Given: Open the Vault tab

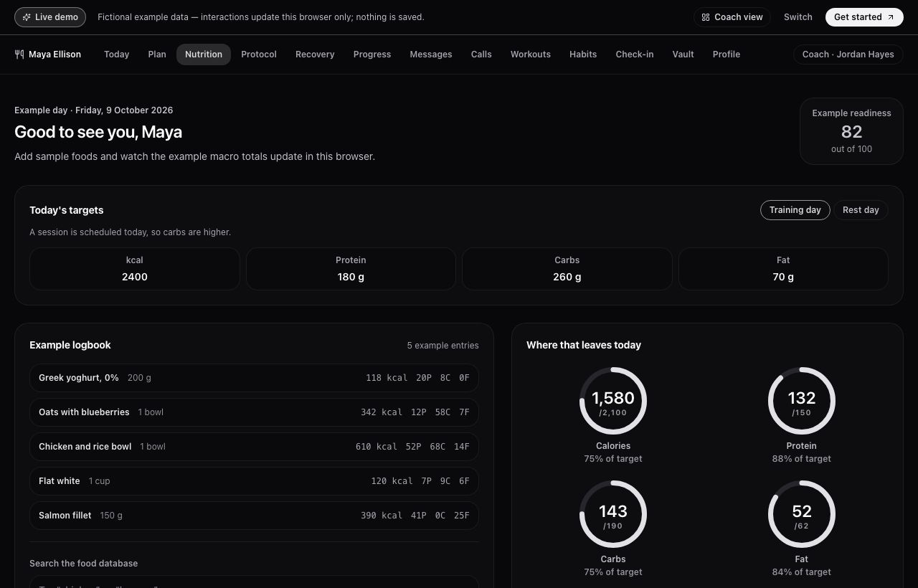Looking at the screenshot, I should (683, 54).
